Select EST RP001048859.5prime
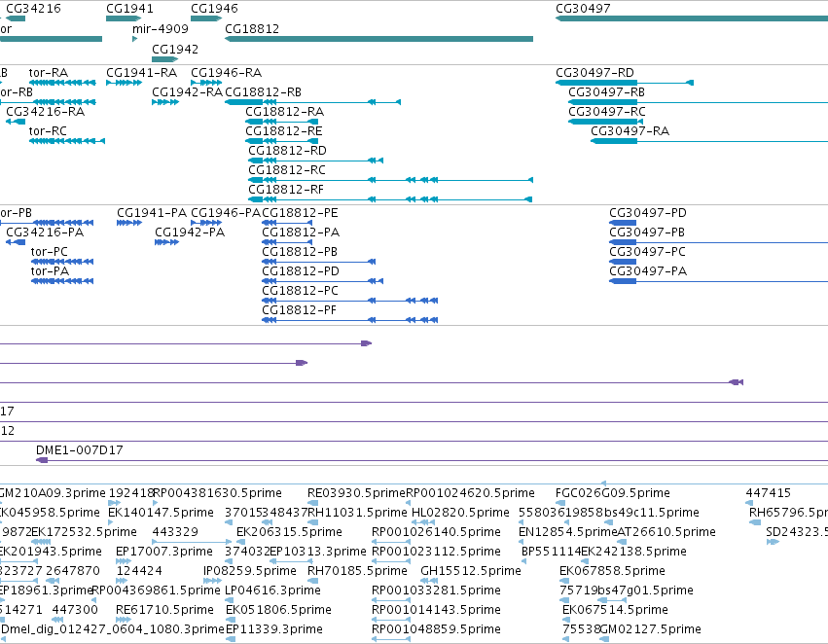828x644 pixels. [391, 639]
